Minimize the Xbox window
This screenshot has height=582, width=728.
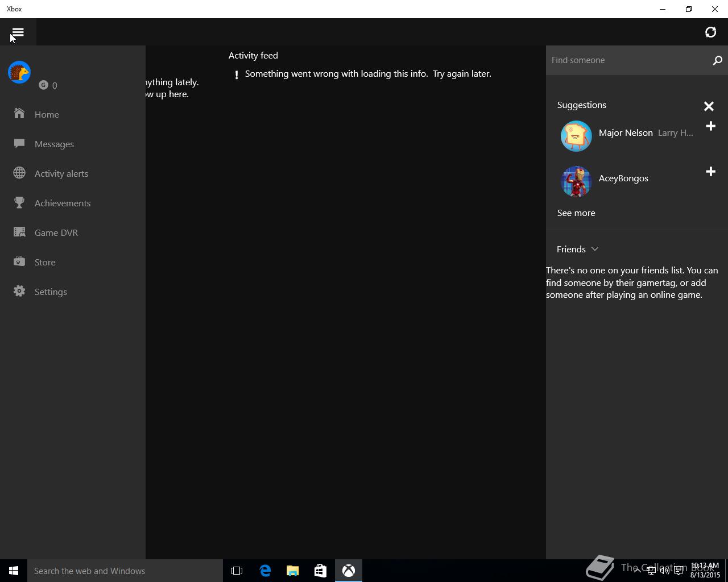[x=663, y=9]
